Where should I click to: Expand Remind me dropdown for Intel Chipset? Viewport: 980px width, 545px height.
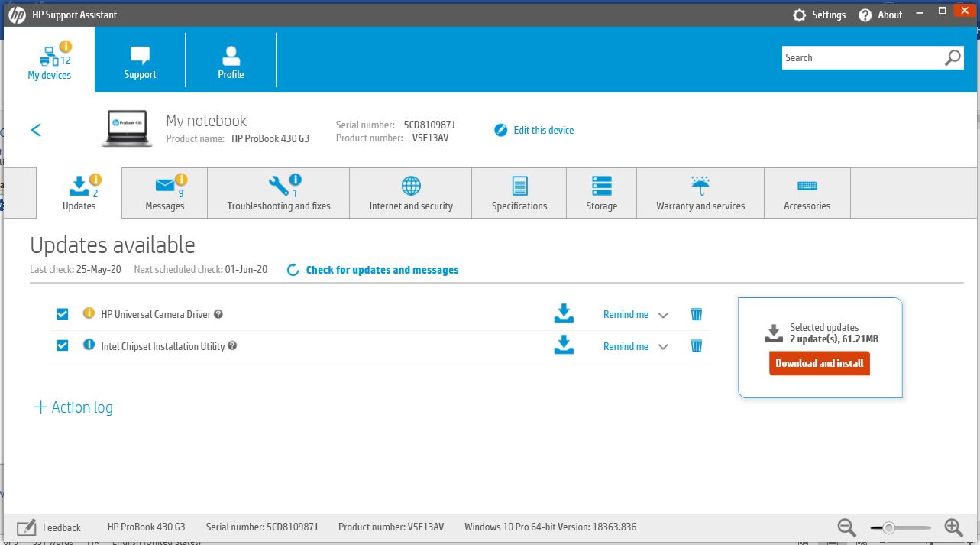pos(663,347)
